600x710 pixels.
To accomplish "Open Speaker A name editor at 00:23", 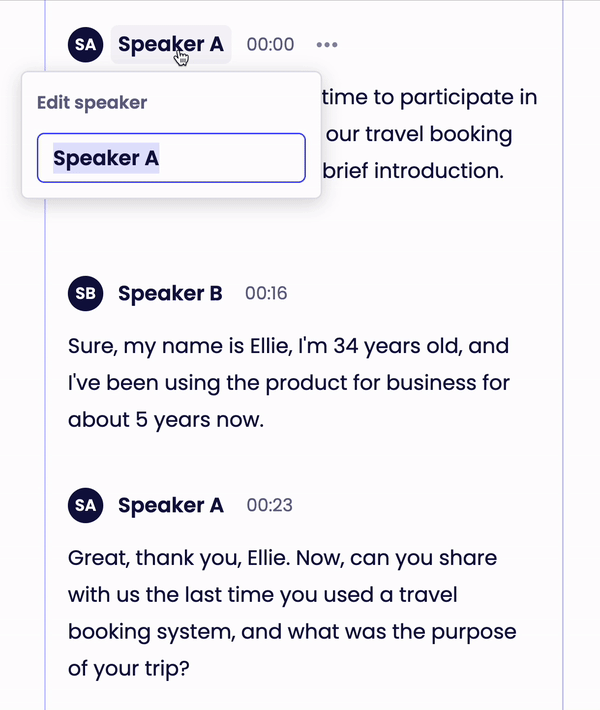I will tap(170, 505).
